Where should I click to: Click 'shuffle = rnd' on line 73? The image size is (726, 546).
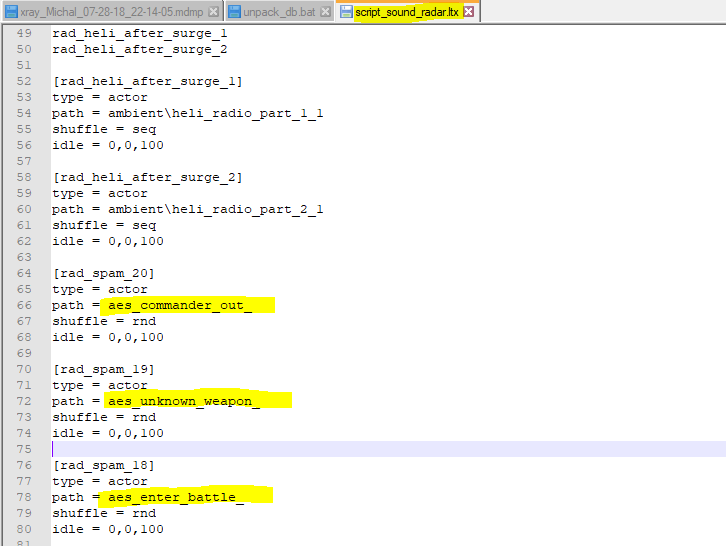click(x=104, y=417)
